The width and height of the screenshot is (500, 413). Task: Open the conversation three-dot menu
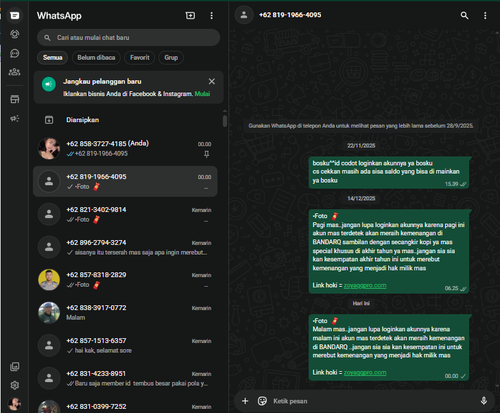[485, 15]
